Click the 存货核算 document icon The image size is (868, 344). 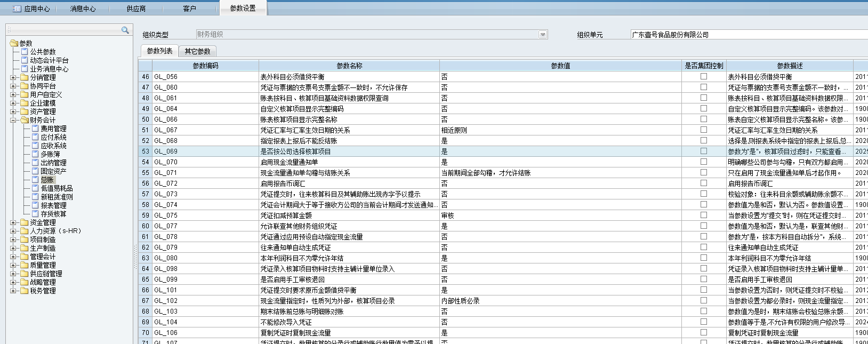click(35, 214)
